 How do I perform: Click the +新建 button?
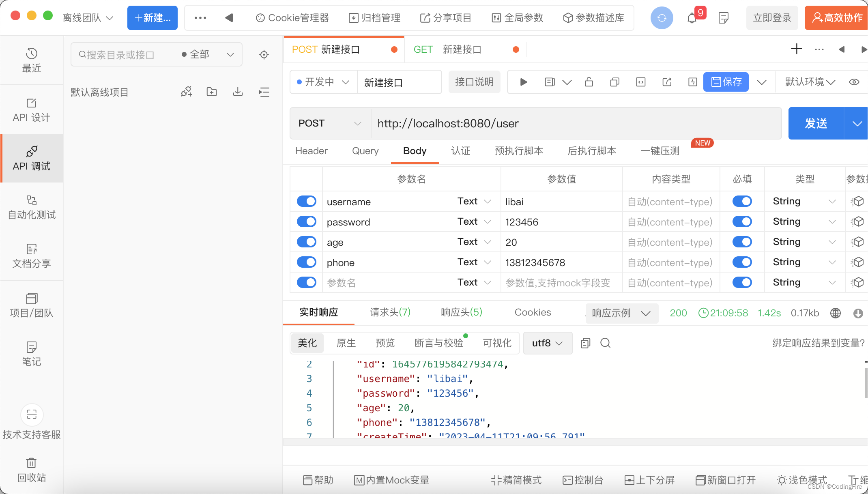click(x=153, y=18)
